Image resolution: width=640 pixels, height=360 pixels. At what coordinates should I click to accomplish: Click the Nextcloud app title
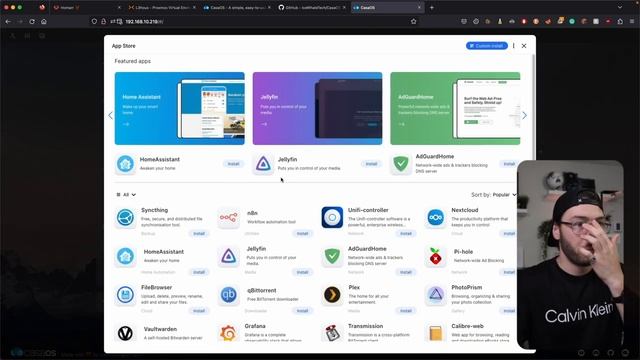point(465,210)
